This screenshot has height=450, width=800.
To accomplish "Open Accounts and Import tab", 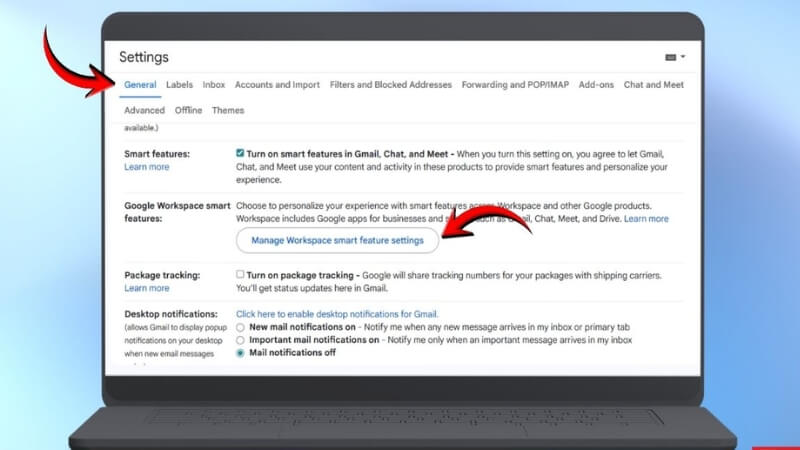I will pyautogui.click(x=277, y=85).
